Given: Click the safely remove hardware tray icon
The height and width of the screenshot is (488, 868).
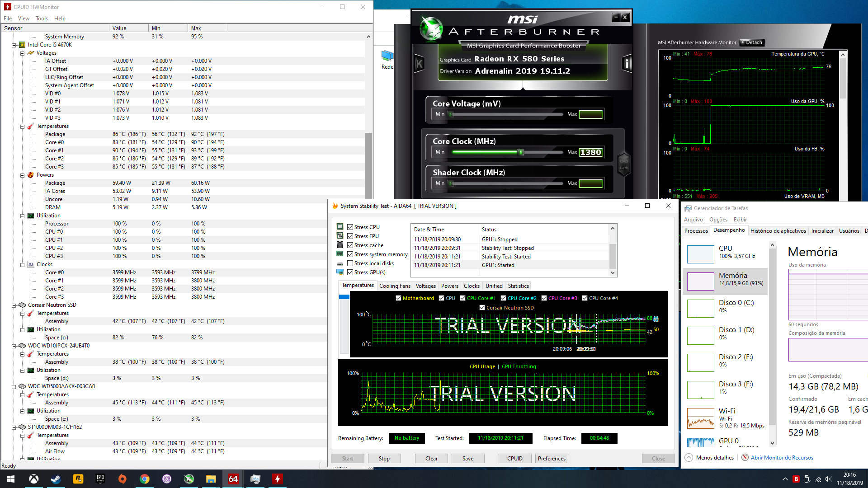Looking at the screenshot, I should (x=807, y=479).
